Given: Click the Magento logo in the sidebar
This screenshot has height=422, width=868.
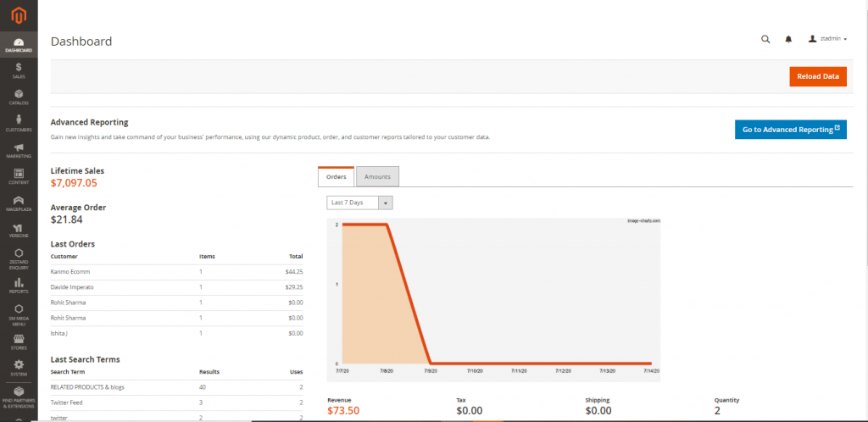Looking at the screenshot, I should click(18, 15).
